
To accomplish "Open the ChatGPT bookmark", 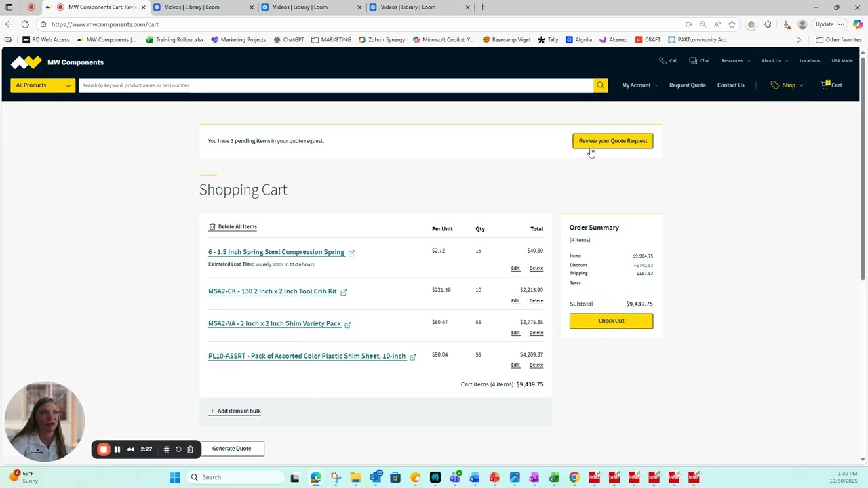I will tap(289, 39).
